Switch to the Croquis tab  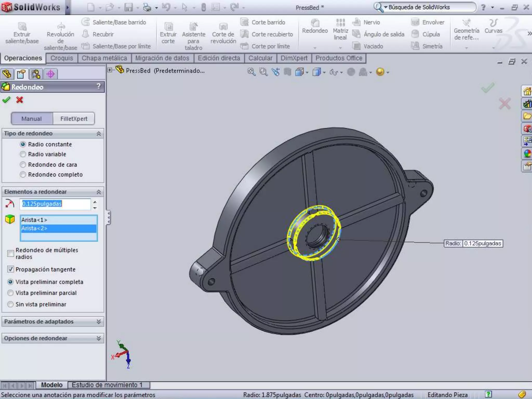click(62, 58)
